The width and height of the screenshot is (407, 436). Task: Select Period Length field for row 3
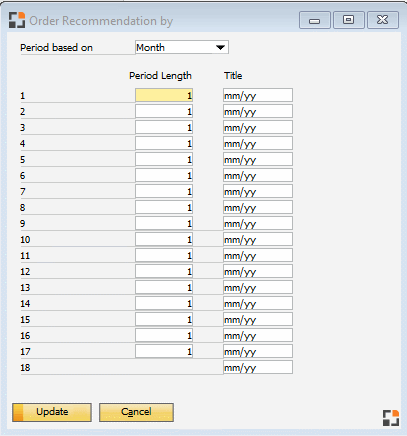point(164,127)
